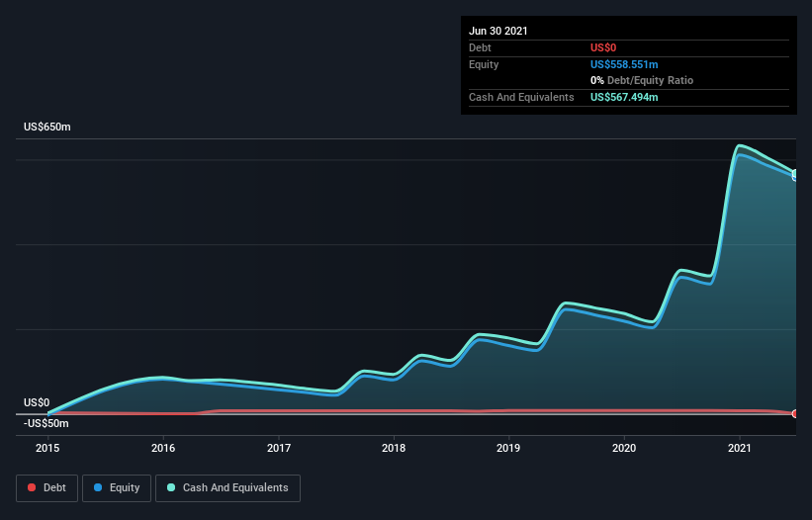Screen dimensions: 812x520
Task: Click the Jun 30 2021 tooltip date
Action: tap(498, 31)
